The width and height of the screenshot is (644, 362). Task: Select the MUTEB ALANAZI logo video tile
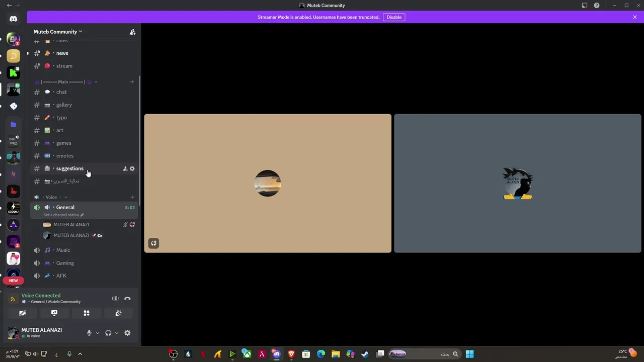point(518,184)
